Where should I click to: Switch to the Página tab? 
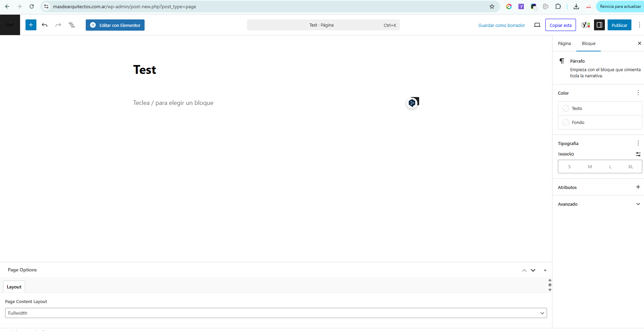pos(564,44)
